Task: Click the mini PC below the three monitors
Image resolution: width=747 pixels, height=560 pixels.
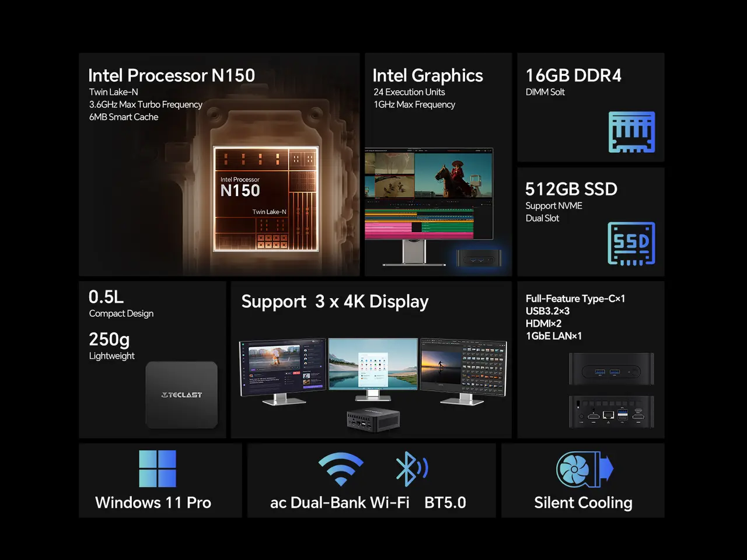Action: 373,419
